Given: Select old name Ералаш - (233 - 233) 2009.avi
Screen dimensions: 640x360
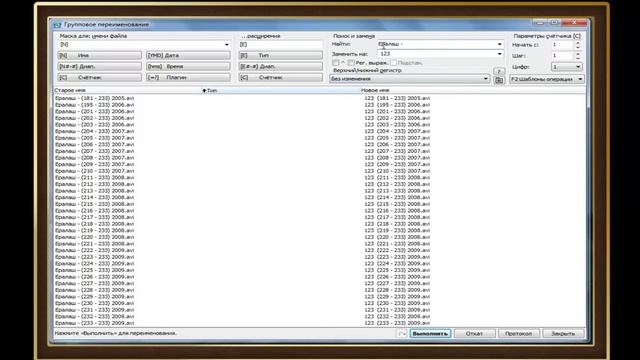Looking at the screenshot, I should 95,323.
